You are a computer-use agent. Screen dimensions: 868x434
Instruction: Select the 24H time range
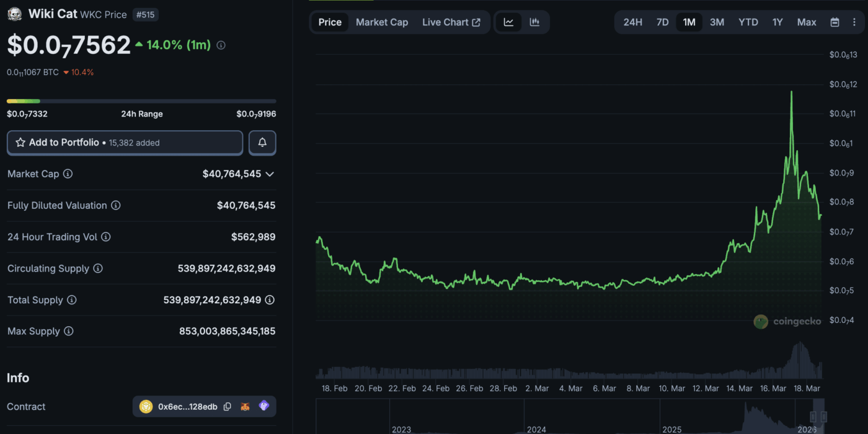pos(632,22)
